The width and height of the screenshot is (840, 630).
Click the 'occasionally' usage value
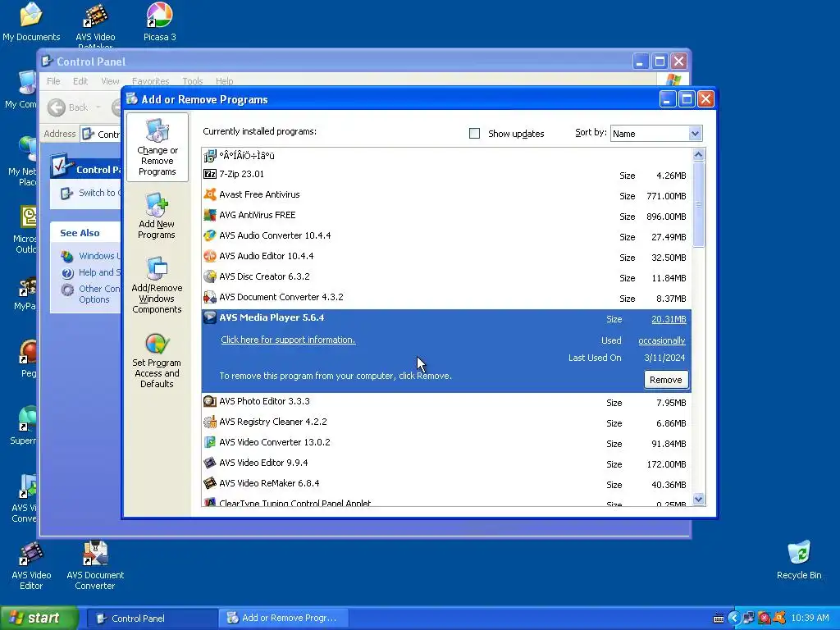coord(662,340)
